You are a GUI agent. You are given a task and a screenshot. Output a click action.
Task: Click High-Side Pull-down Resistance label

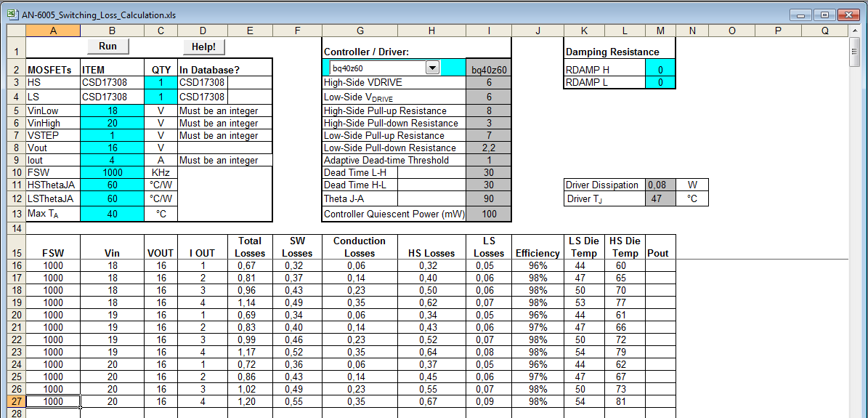click(391, 123)
